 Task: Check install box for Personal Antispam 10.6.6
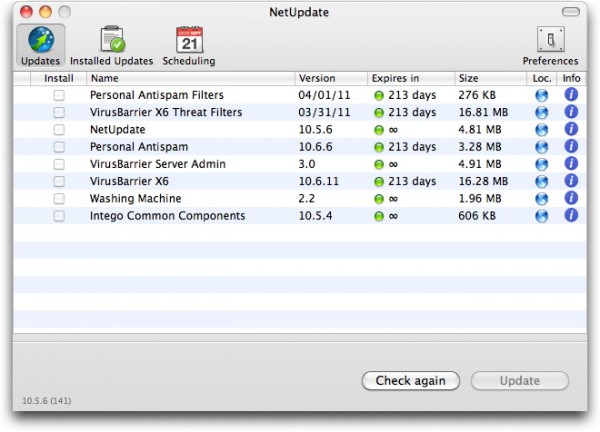click(x=59, y=147)
